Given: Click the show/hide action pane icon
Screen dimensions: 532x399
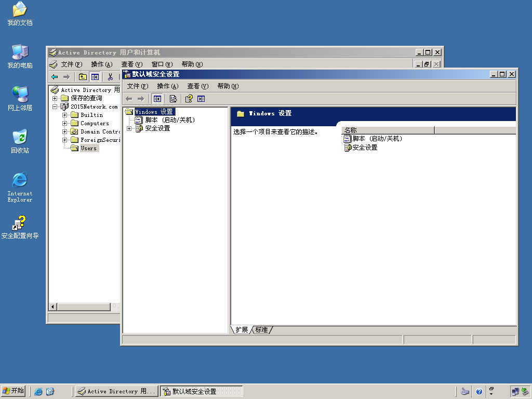Looking at the screenshot, I should click(201, 99).
